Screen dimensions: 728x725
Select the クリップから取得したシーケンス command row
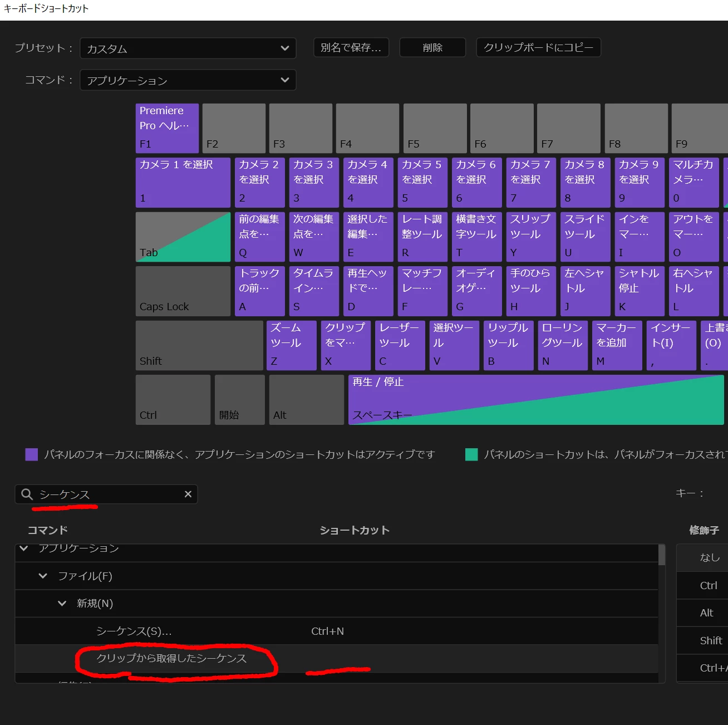336,658
